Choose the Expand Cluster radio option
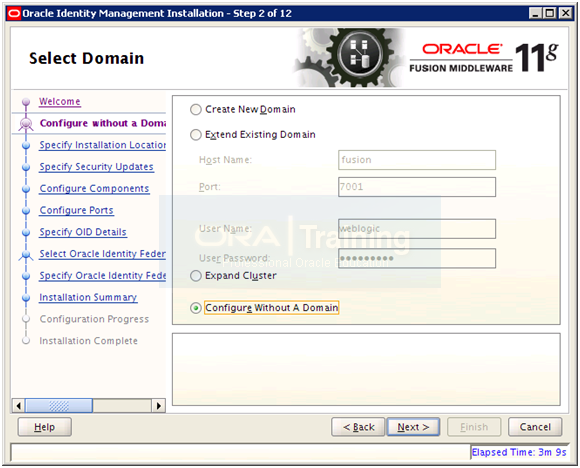This screenshot has height=468, width=580. pyautogui.click(x=196, y=276)
